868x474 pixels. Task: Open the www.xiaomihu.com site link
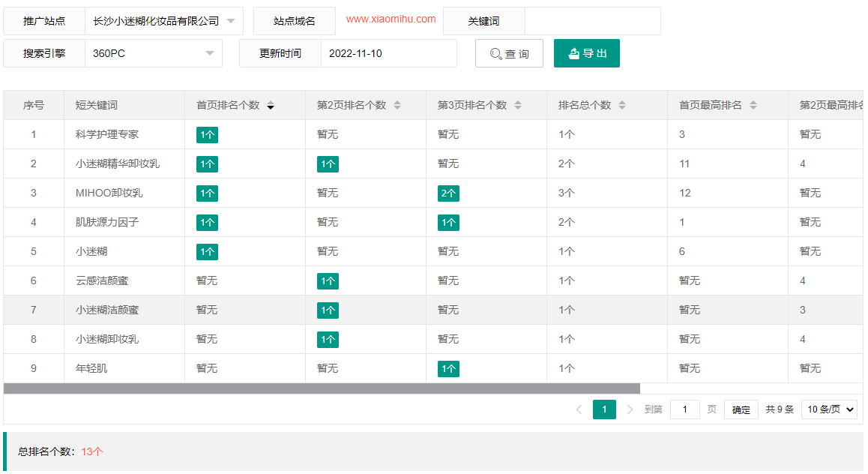[391, 19]
